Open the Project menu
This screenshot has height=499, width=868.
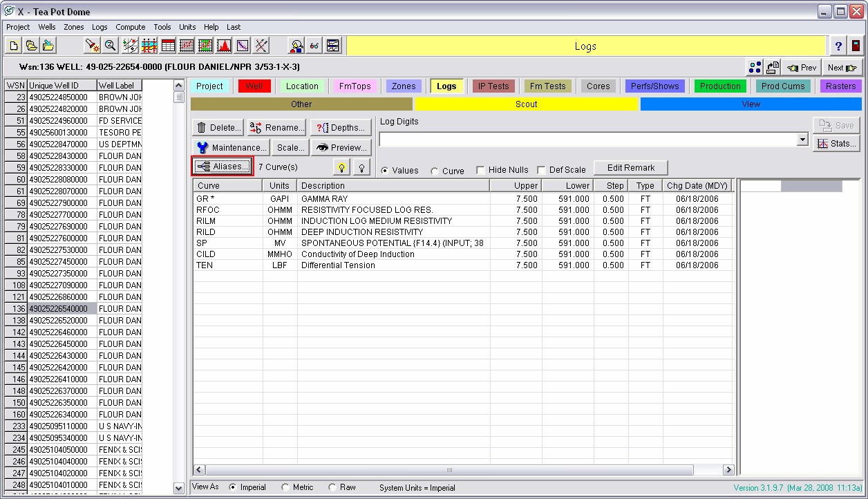pyautogui.click(x=18, y=27)
